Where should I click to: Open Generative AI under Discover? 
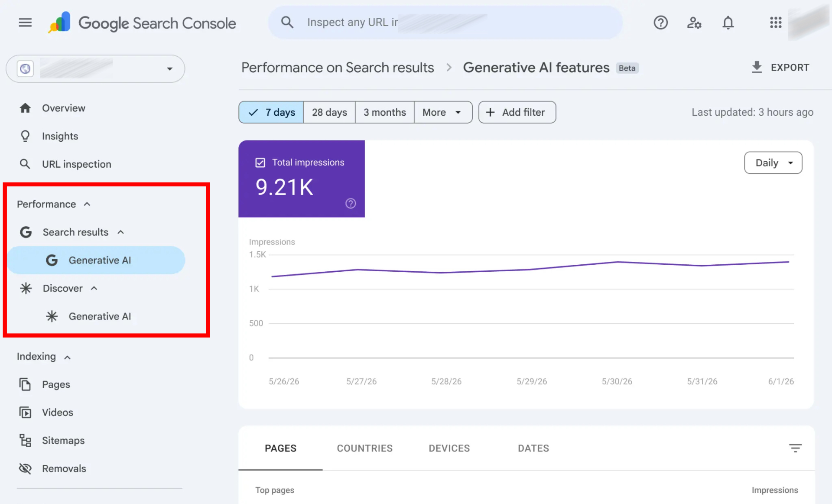pyautogui.click(x=95, y=316)
